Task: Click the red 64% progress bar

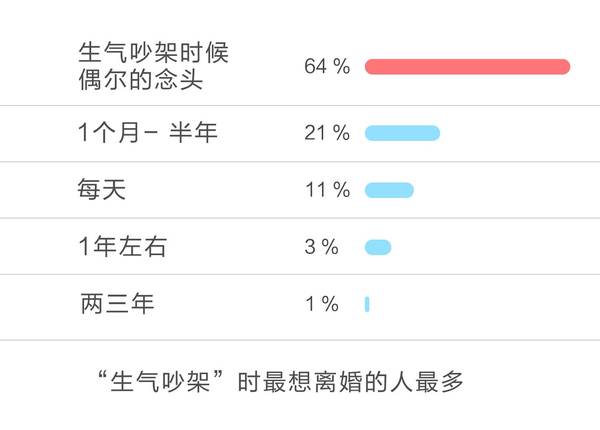Action: click(467, 67)
